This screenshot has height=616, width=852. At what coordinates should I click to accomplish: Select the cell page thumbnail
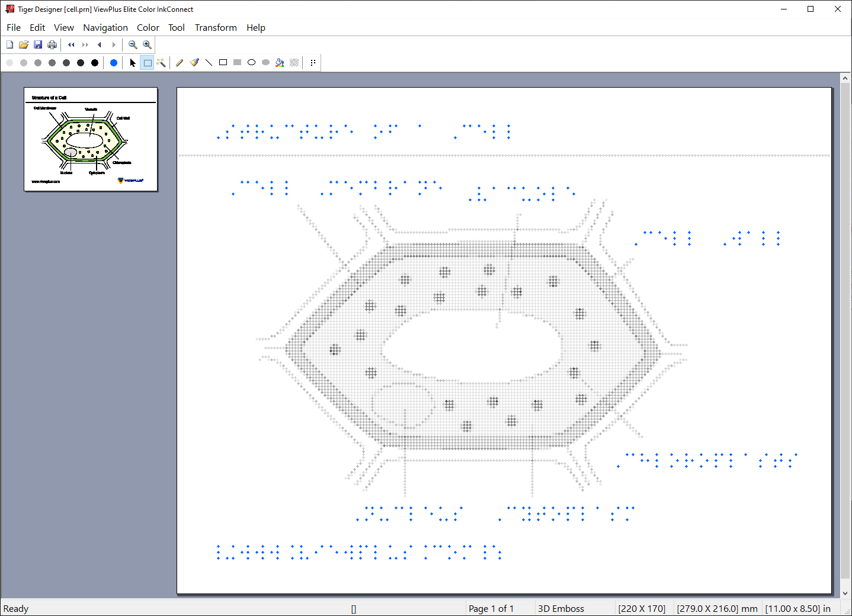(x=91, y=139)
